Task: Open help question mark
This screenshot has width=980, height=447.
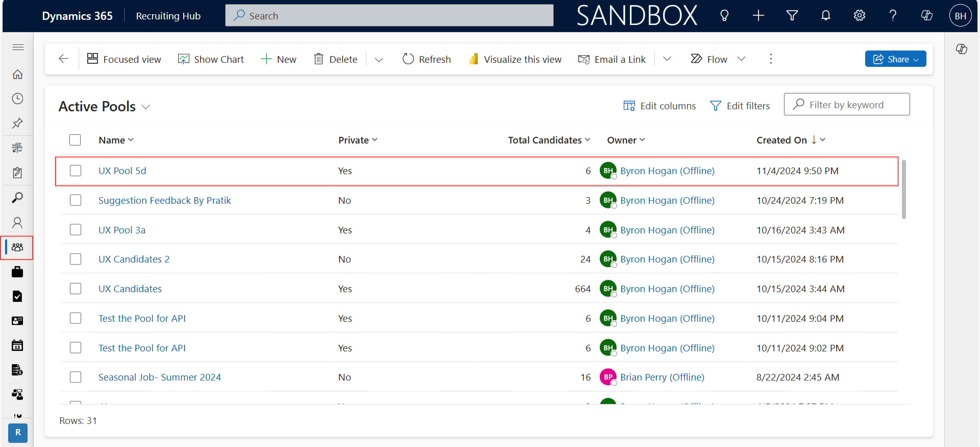Action: [893, 16]
